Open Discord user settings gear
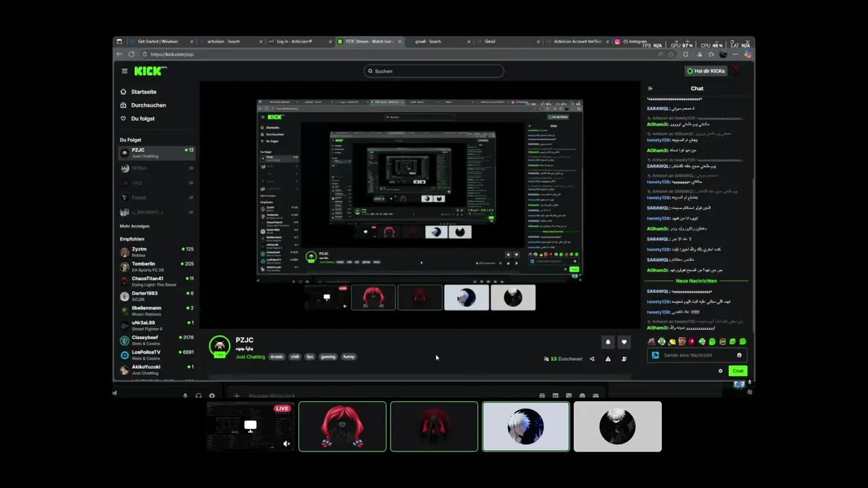868x488 pixels. tap(212, 396)
